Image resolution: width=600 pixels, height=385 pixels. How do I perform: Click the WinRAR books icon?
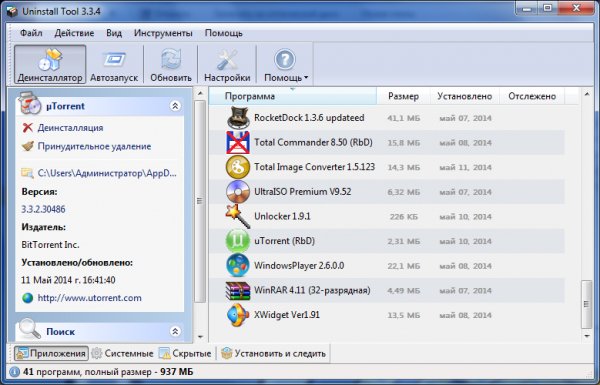click(x=238, y=290)
